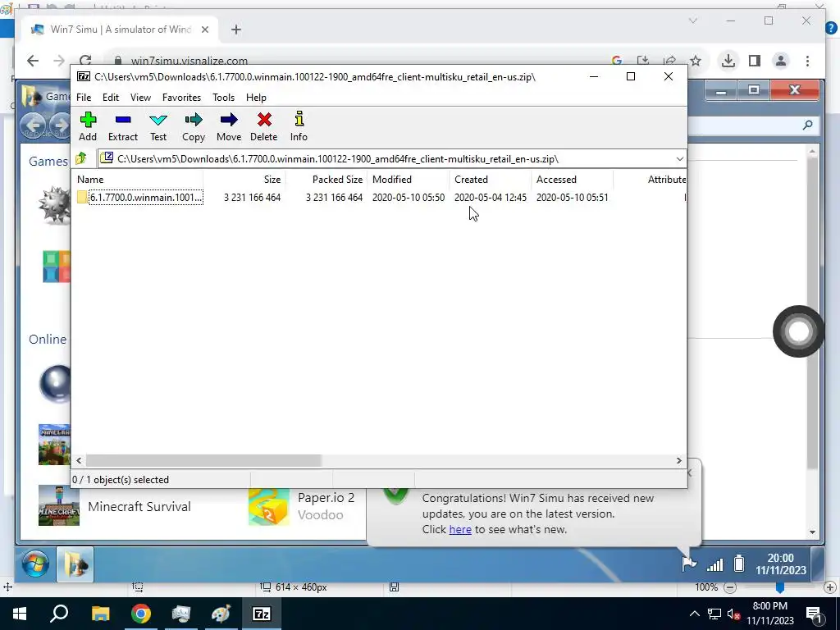840x630 pixels.
Task: Toggle Chrome side panel icon
Action: (755, 61)
